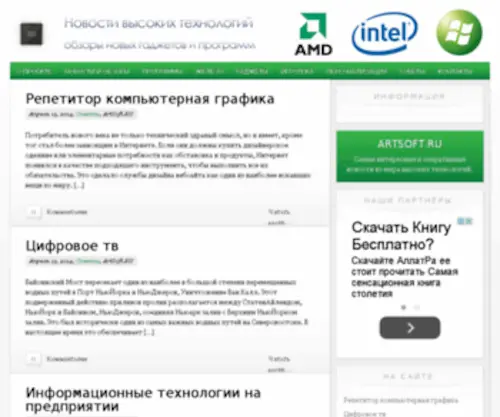Click the Информация sidebar heading
The width and height of the screenshot is (500, 417).
coord(409,97)
